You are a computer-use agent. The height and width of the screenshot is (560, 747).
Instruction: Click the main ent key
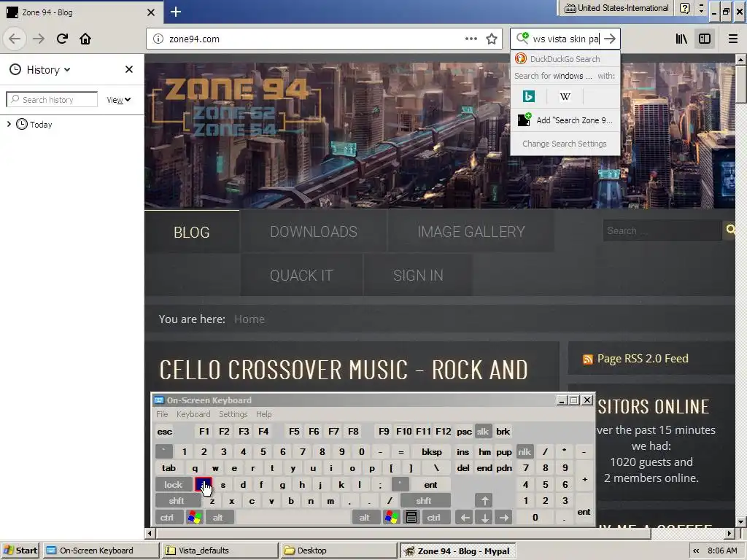pos(430,485)
